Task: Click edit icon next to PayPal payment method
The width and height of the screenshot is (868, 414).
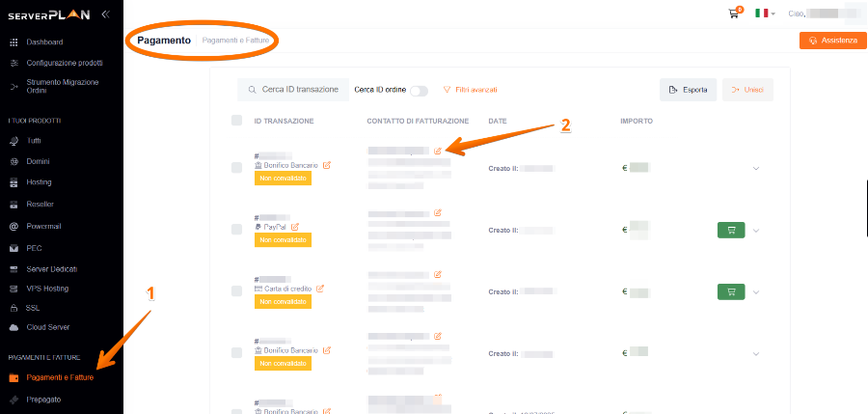Action: (x=295, y=227)
